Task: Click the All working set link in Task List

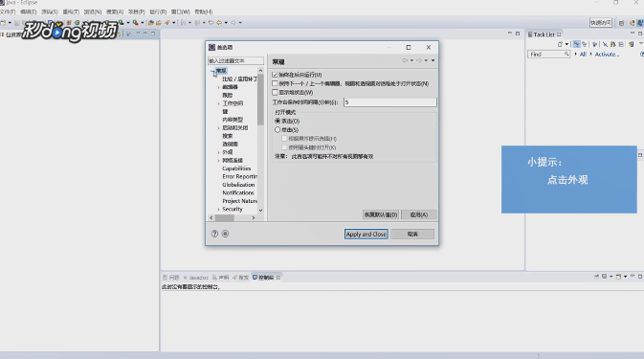Action: click(583, 55)
